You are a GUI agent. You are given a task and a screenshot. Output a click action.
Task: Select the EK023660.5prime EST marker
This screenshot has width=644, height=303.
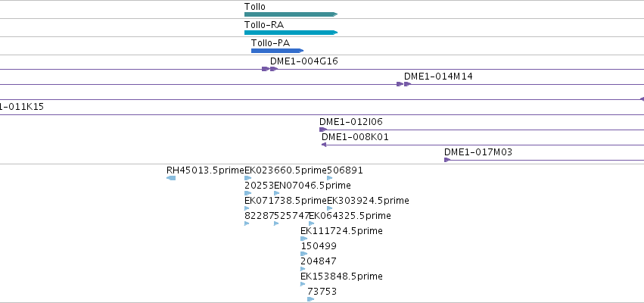tap(247, 178)
